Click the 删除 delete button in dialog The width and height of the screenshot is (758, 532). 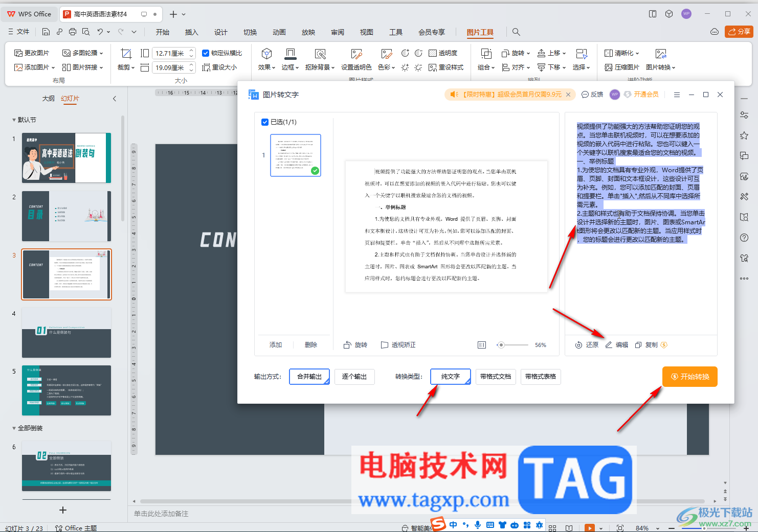click(x=311, y=345)
